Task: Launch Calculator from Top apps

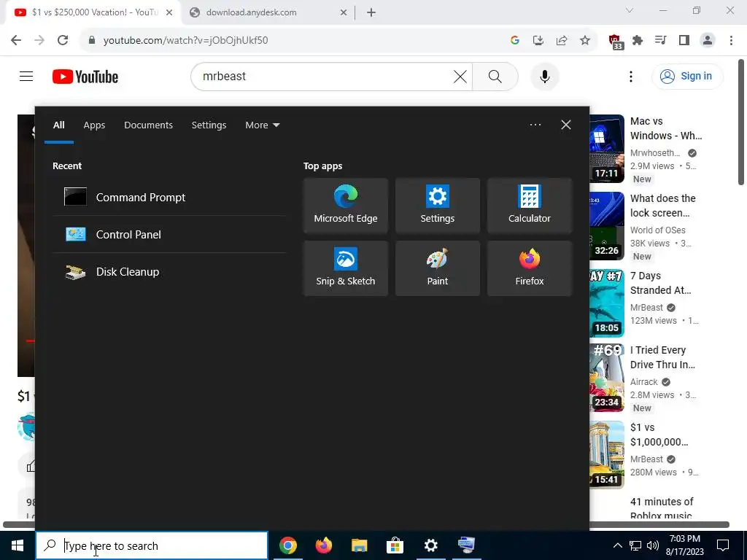Action: pyautogui.click(x=530, y=206)
